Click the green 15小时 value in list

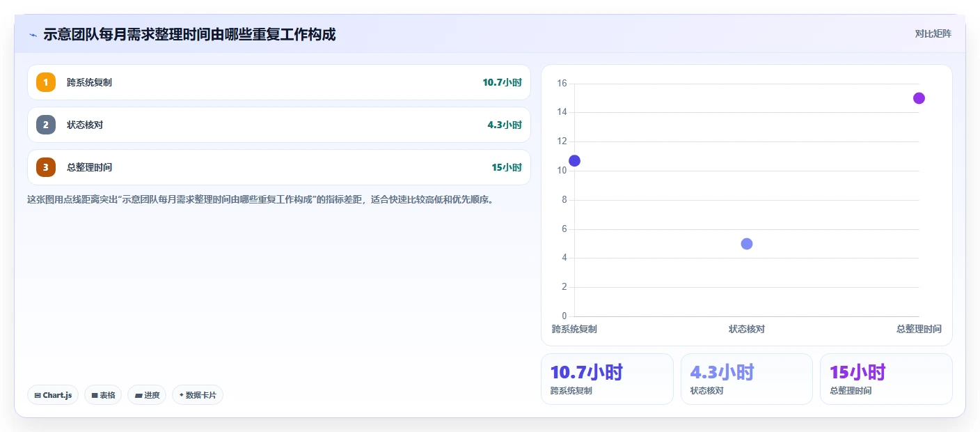click(507, 167)
